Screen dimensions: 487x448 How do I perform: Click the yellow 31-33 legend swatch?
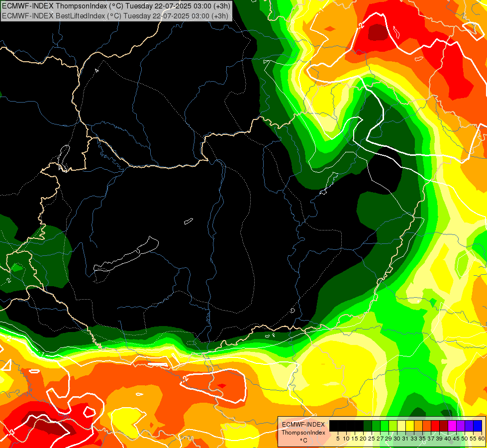pyautogui.click(x=410, y=426)
